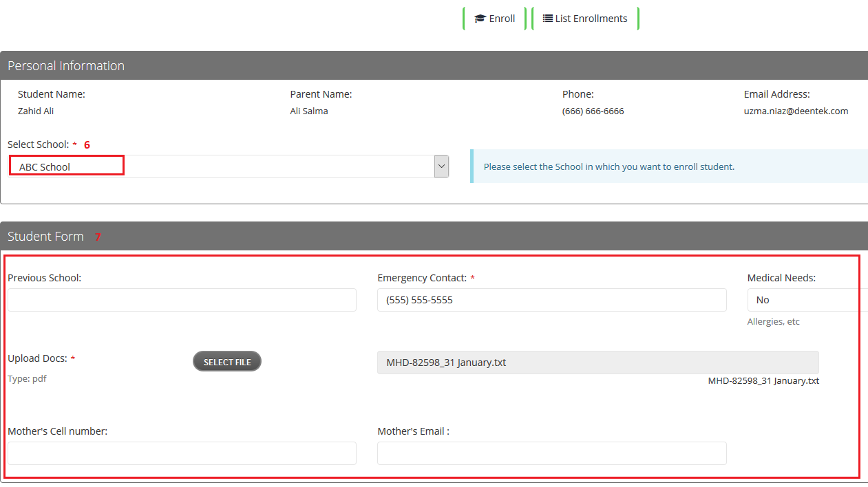
Task: Click the Emergency Contact label
Action: (x=422, y=278)
